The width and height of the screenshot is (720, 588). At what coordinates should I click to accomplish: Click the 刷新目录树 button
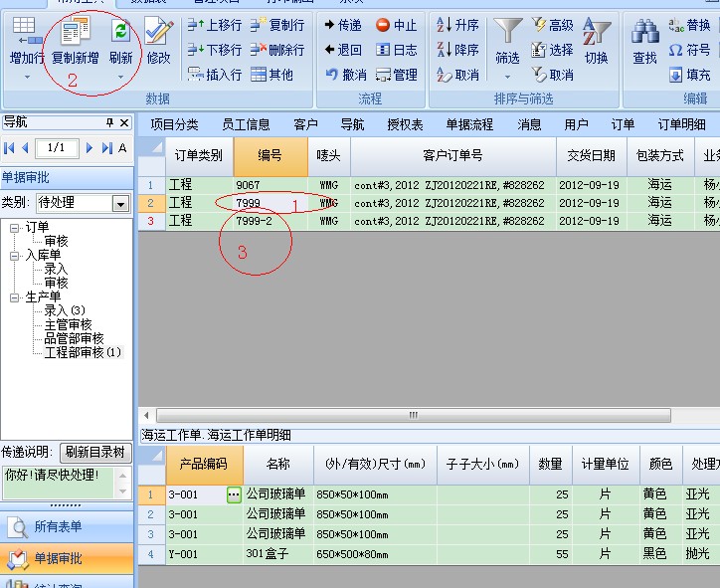(x=95, y=452)
